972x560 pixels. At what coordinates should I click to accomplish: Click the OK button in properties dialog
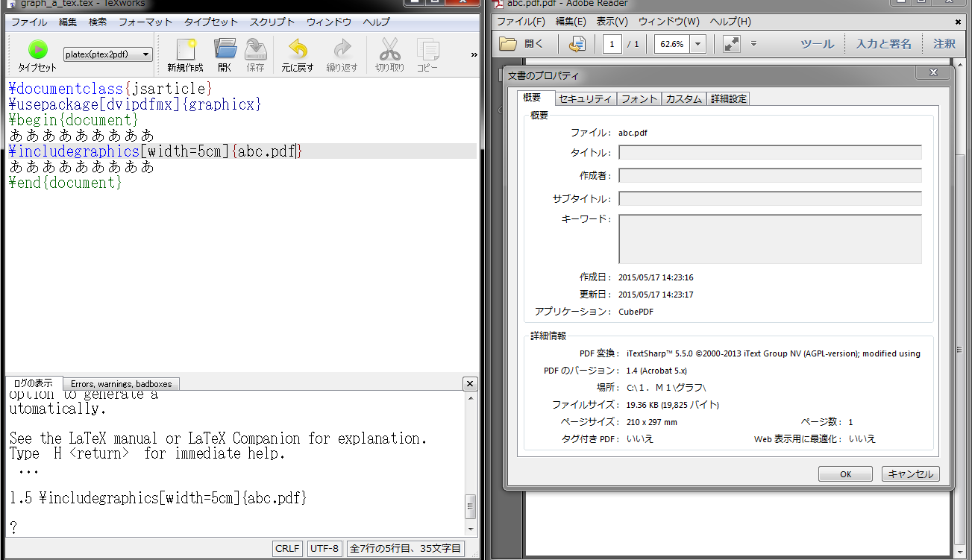click(845, 474)
